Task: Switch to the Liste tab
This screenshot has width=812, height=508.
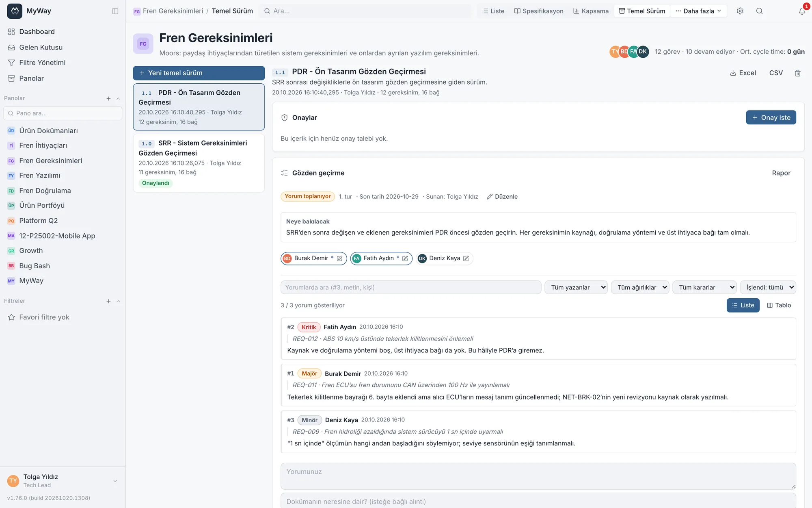Action: (x=493, y=11)
